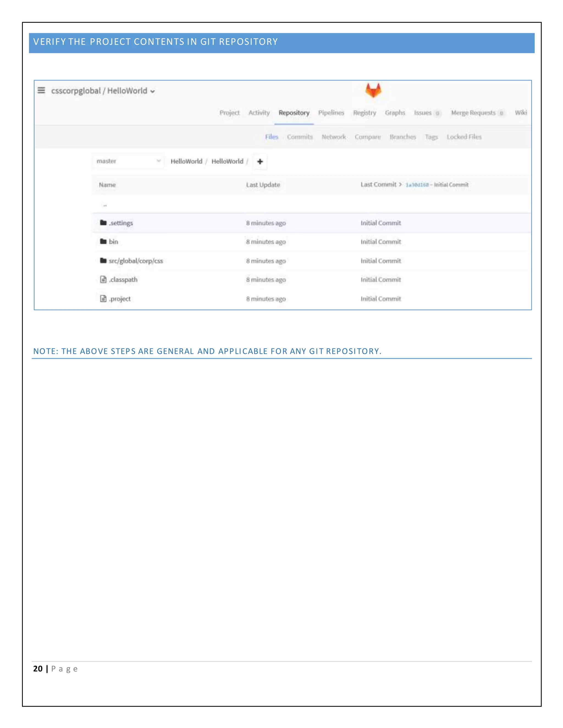
Task: Click the src/global/corp/css folder icon
Action: pyautogui.click(x=103, y=261)
